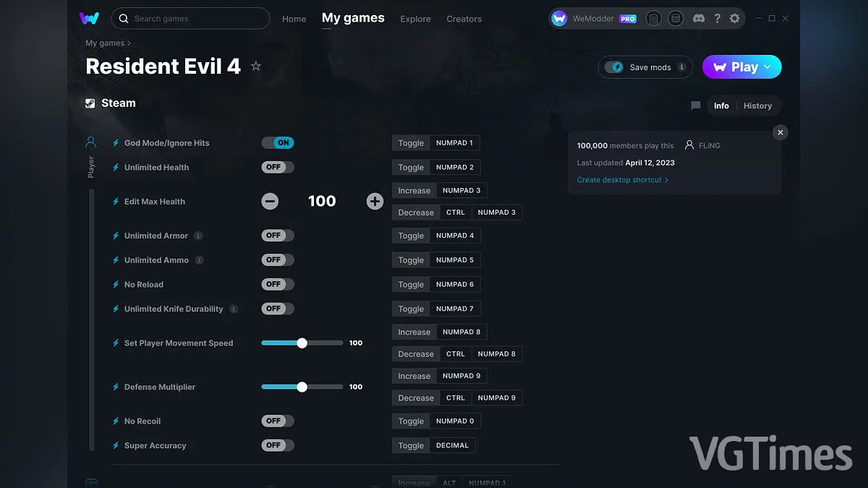Click the Set Player Movement Speed slider handle
Viewport: 868px width, 488px height.
[302, 343]
